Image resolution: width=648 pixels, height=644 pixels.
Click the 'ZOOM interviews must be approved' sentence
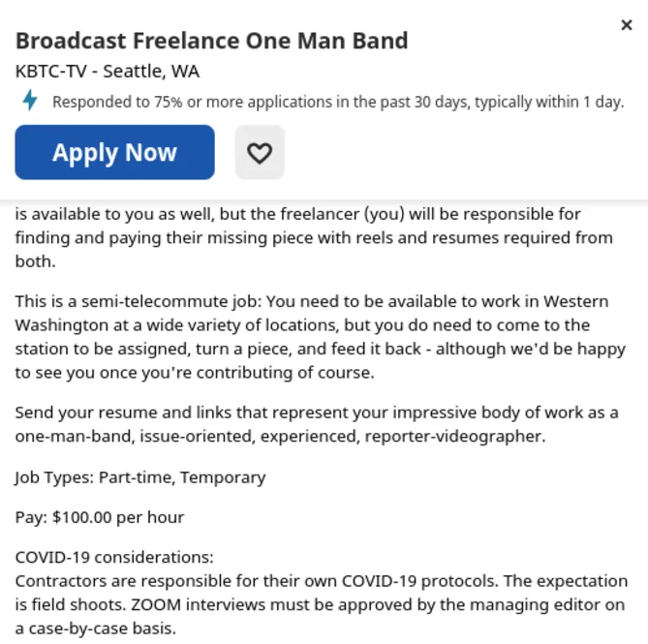[x=321, y=616]
